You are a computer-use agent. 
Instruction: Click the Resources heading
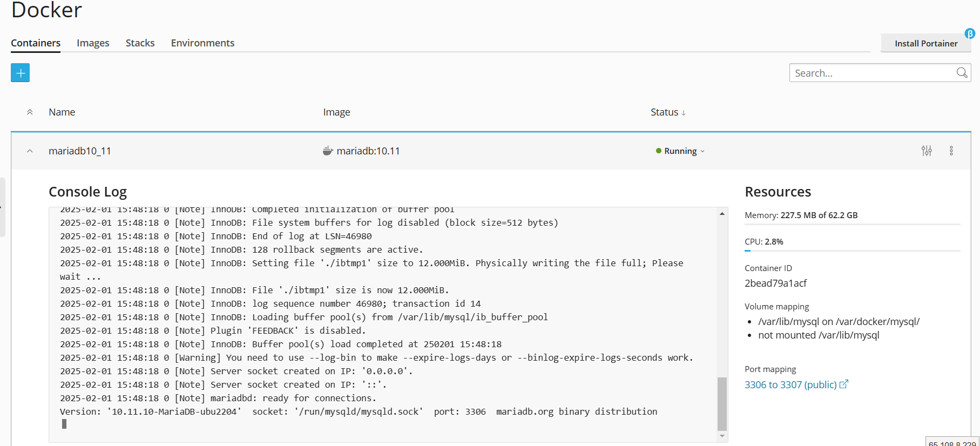pos(778,192)
